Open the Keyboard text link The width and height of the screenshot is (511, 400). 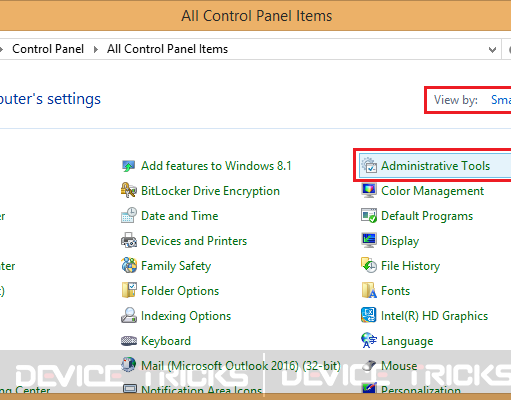166,341
